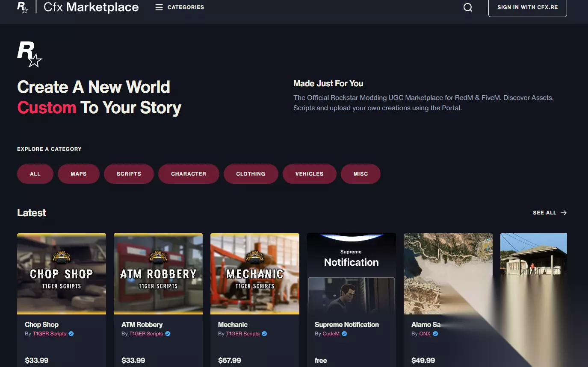Open the search magnifier icon

click(468, 7)
